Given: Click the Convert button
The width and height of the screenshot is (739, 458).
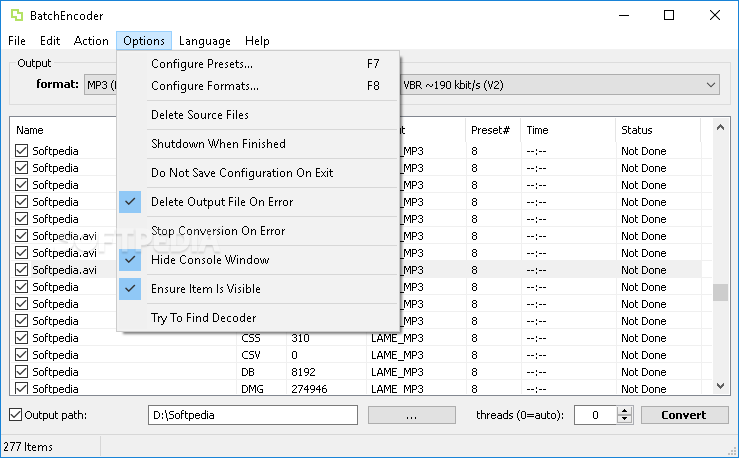Looking at the screenshot, I should coord(684,415).
